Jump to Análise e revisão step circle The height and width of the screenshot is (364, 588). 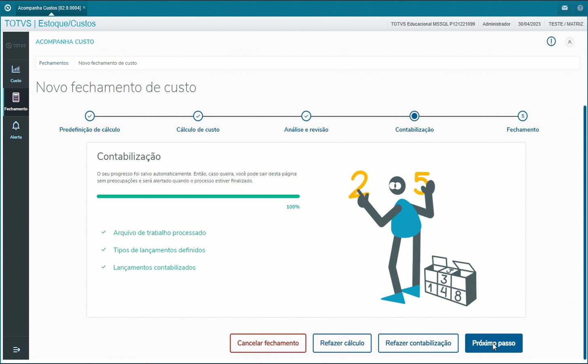306,116
